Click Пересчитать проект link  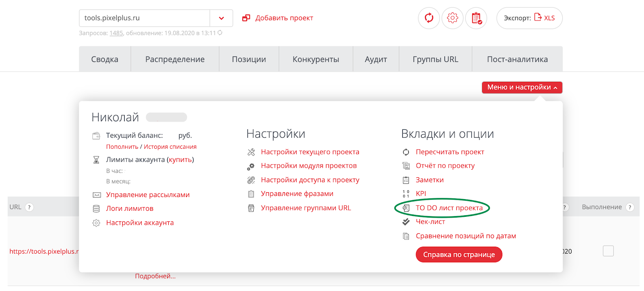(x=450, y=152)
